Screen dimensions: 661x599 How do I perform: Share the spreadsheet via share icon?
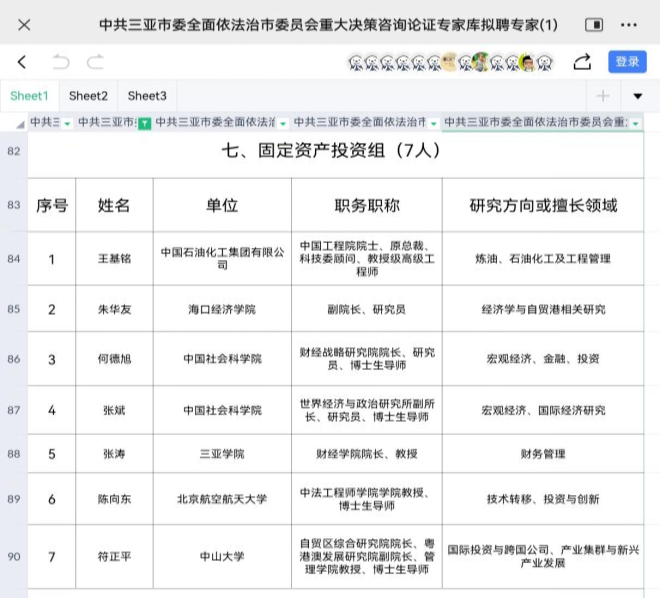tap(582, 62)
